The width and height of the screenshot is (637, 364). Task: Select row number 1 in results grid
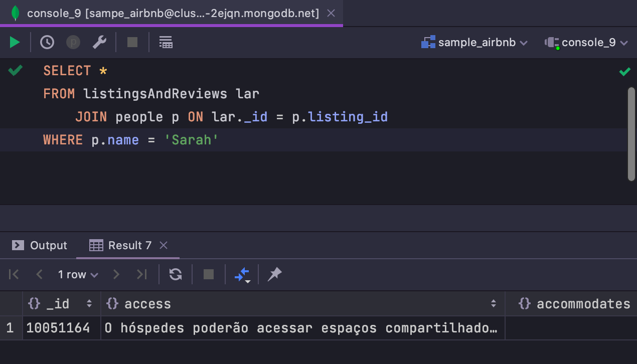coord(11,328)
